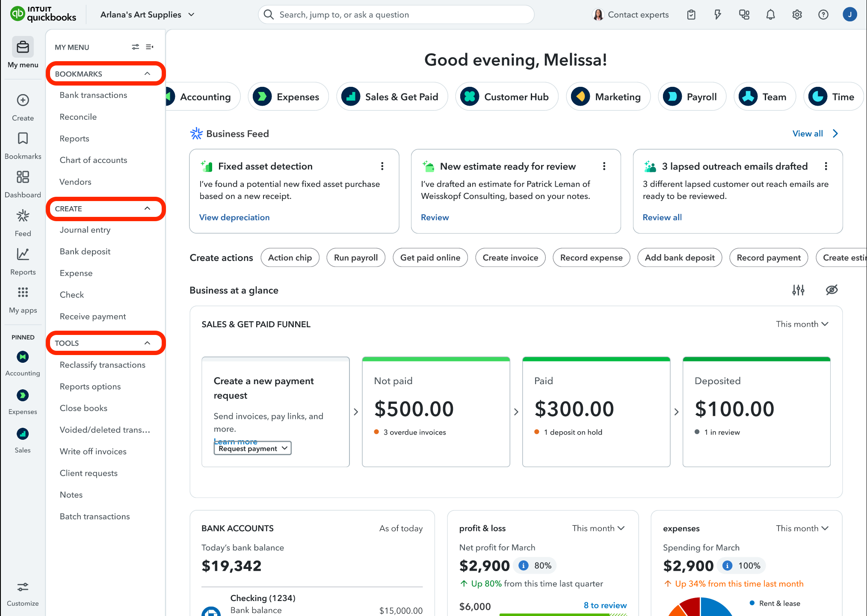Hide Business at a glance with eye icon

[x=831, y=290]
